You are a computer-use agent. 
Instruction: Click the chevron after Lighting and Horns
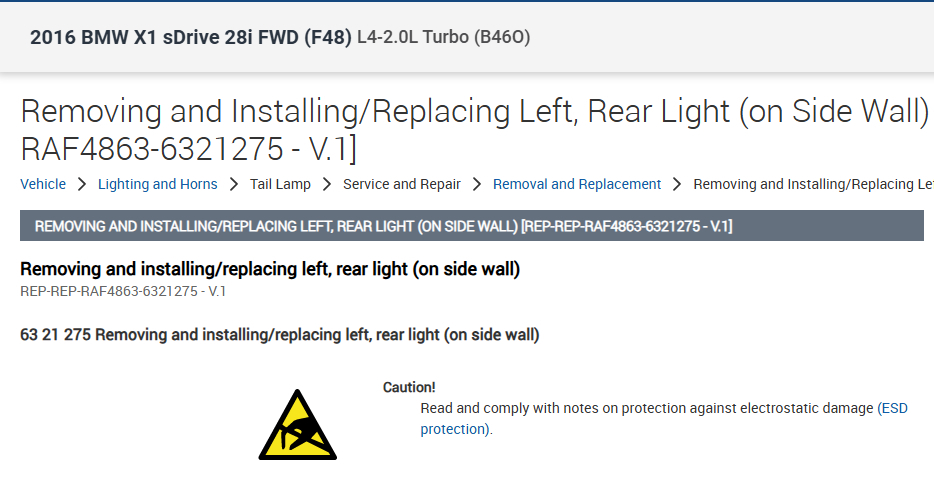[233, 184]
